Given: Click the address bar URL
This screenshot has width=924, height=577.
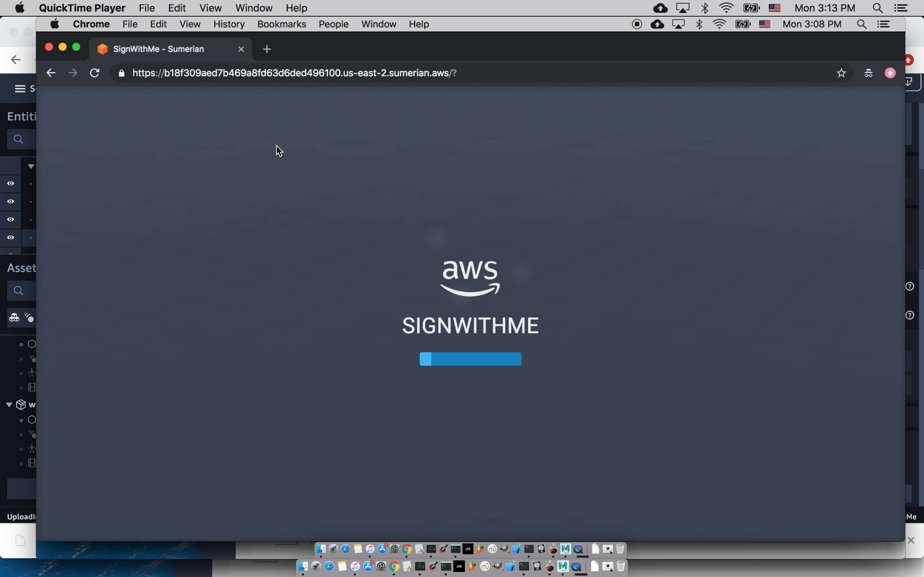Looking at the screenshot, I should click(x=294, y=73).
